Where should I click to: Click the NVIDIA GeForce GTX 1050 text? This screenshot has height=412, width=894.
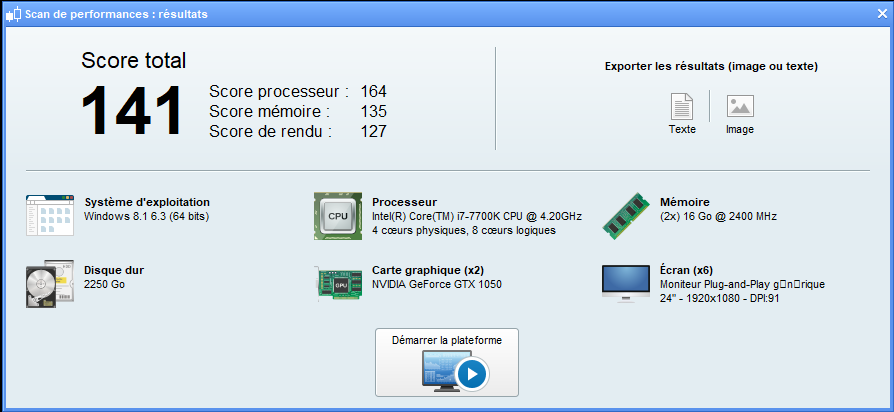point(437,284)
